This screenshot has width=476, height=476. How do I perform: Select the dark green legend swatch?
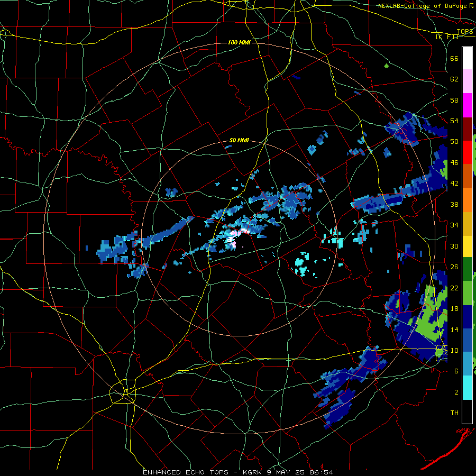click(467, 269)
